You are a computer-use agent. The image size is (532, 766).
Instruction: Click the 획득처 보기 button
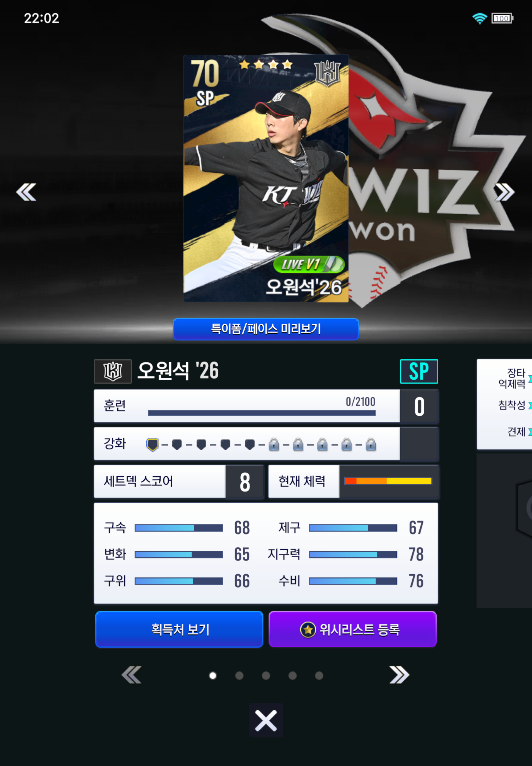pyautogui.click(x=179, y=629)
